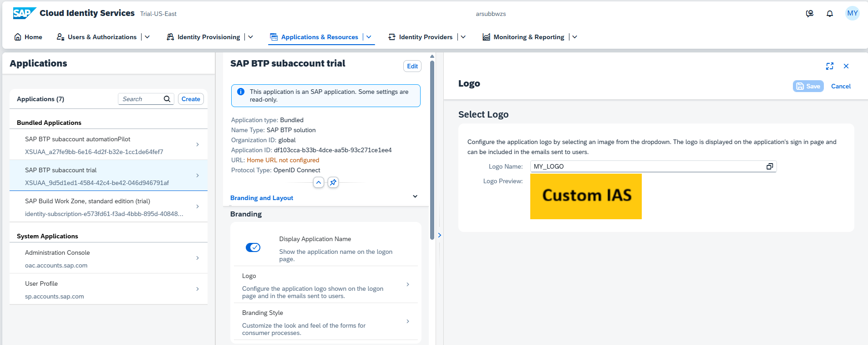Expand the Applications & Resources dropdown arrow
The image size is (868, 345).
369,37
